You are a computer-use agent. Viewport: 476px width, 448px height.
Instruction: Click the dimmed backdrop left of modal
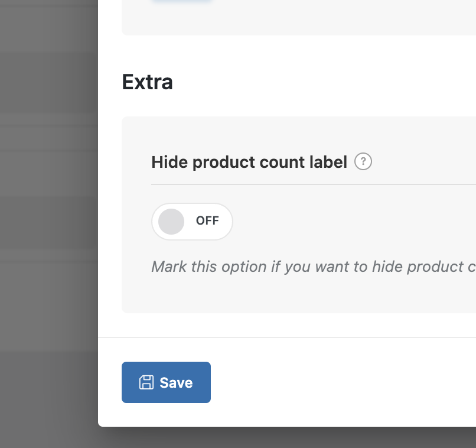click(47, 207)
